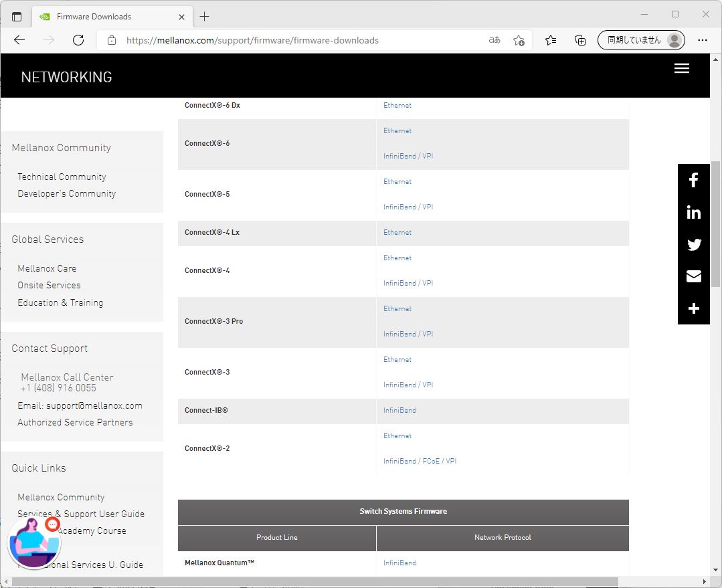Open Ethernet firmware for ConnectX-4
Image resolution: width=722 pixels, height=588 pixels.
click(397, 258)
